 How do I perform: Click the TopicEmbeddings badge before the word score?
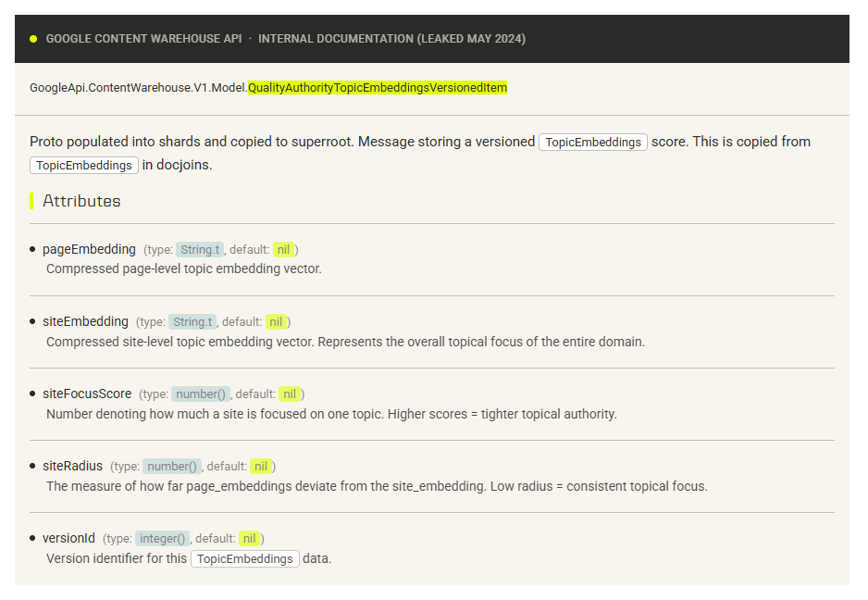[593, 143]
